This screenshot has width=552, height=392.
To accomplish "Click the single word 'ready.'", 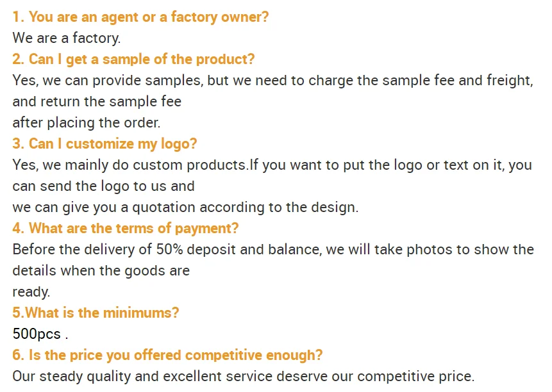I will (x=31, y=291).
